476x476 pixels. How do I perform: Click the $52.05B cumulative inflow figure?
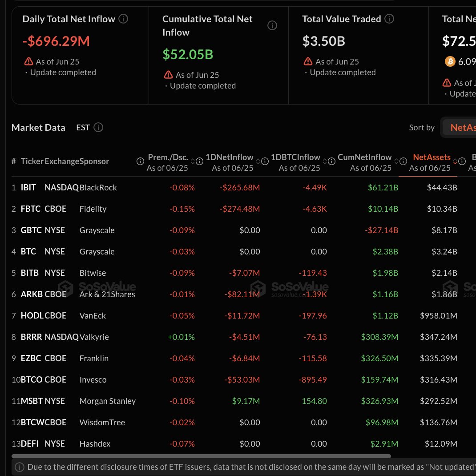point(188,54)
